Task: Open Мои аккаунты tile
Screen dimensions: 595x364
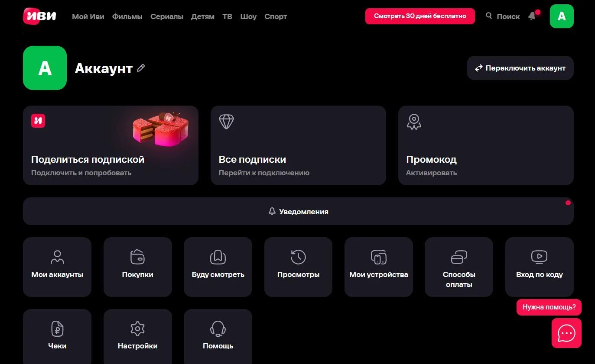Action: tap(57, 267)
